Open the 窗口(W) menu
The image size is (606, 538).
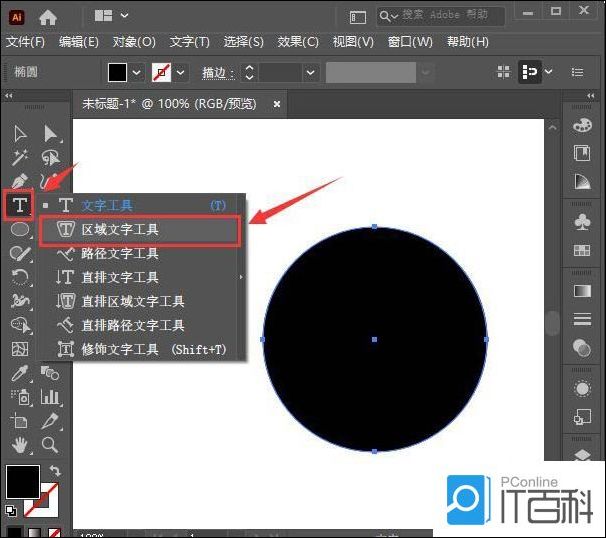pyautogui.click(x=410, y=41)
